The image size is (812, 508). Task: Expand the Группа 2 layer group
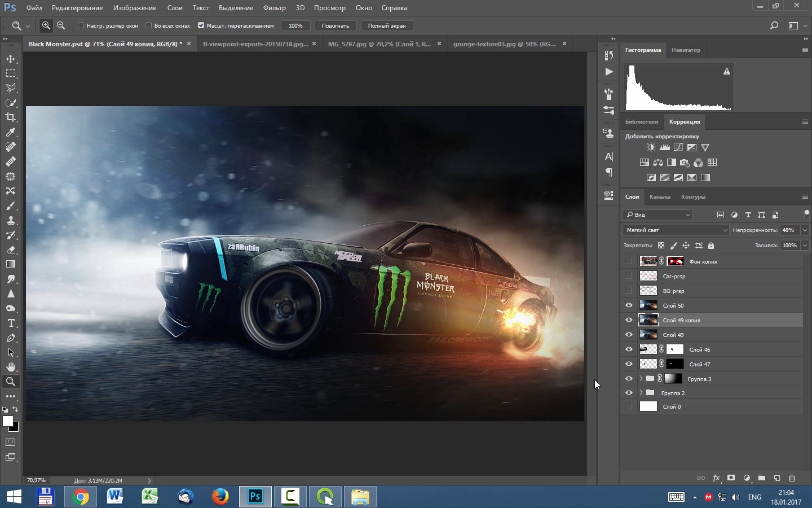pos(641,393)
